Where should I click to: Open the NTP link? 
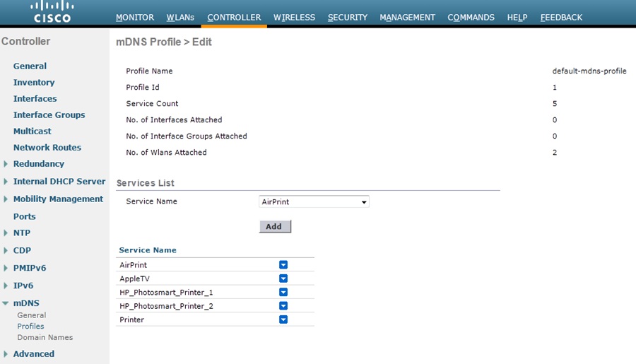[22, 233]
